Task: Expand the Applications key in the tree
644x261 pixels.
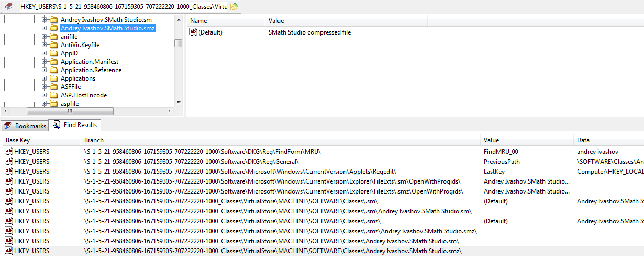Action: click(x=45, y=78)
